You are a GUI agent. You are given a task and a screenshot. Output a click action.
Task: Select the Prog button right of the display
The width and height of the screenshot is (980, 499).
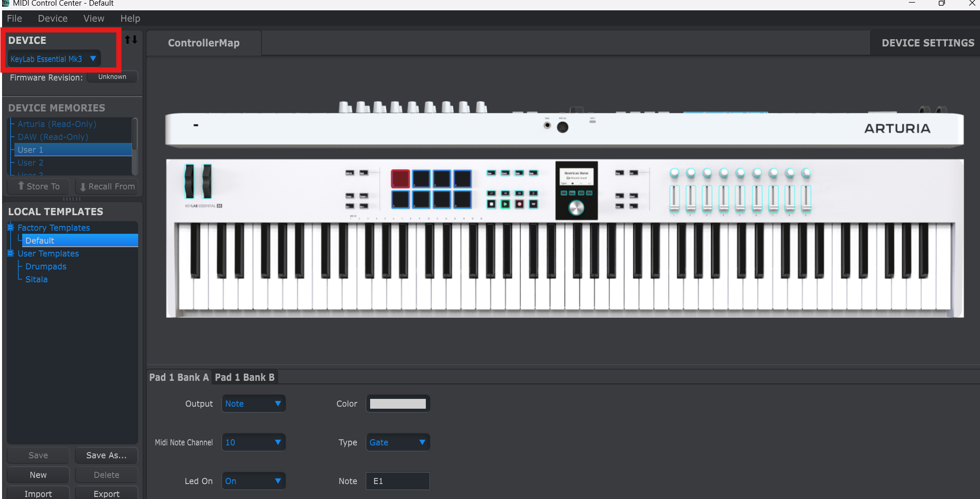coord(620,173)
